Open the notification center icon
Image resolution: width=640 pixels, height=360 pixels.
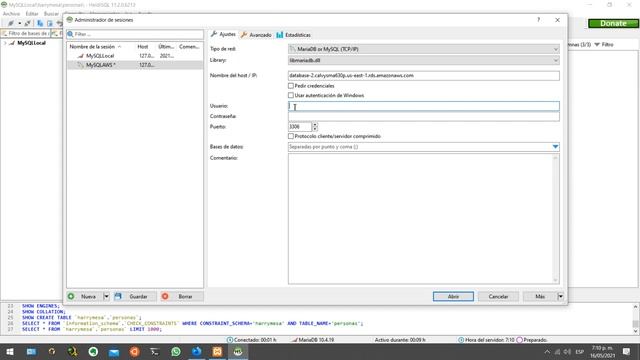click(x=627, y=351)
